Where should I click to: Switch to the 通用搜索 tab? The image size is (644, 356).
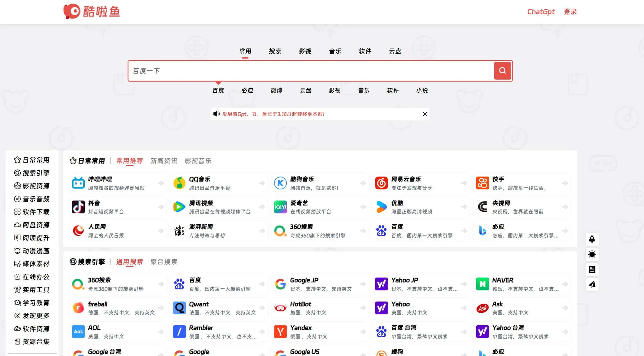click(129, 262)
